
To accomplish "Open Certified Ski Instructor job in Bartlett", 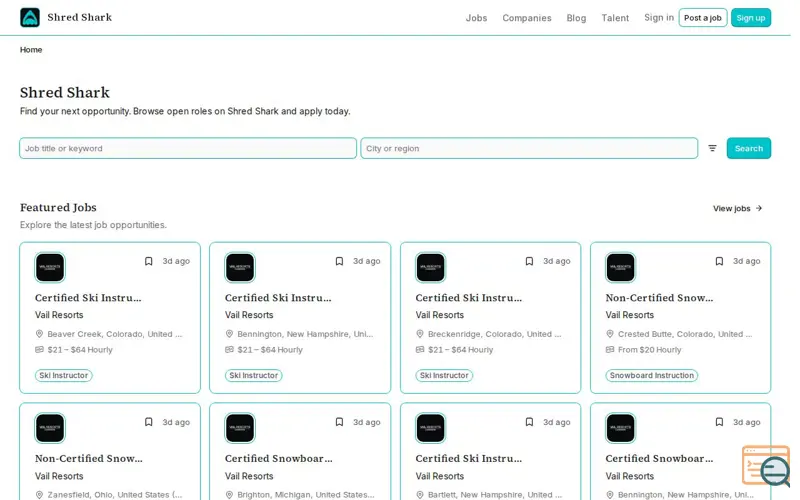I will (469, 458).
